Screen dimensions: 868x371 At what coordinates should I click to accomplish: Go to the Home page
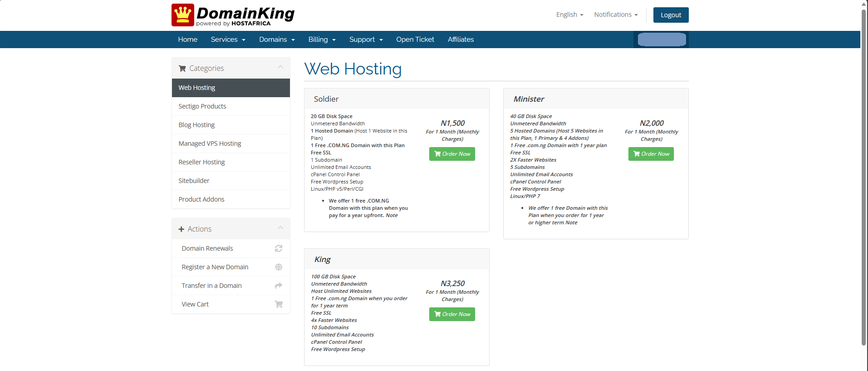188,40
